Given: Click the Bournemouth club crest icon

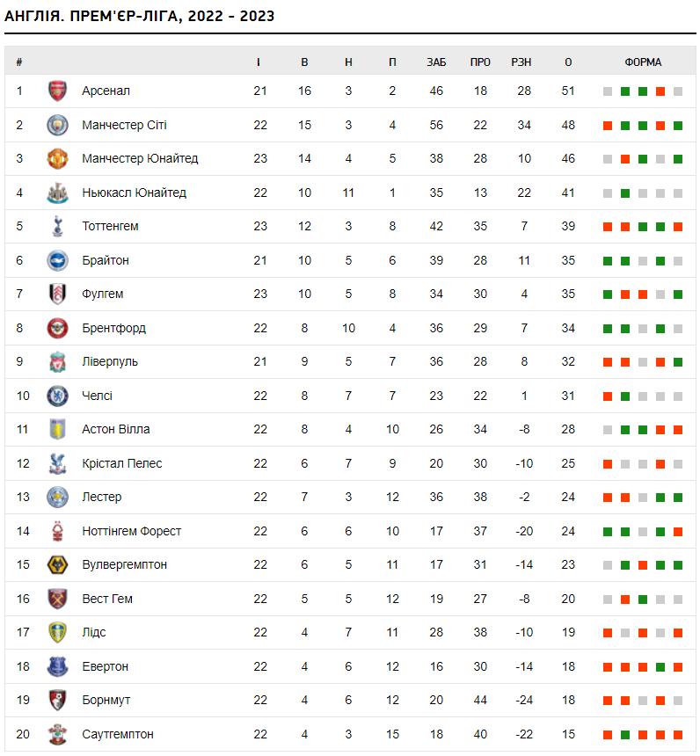Looking at the screenshot, I should tap(57, 700).
